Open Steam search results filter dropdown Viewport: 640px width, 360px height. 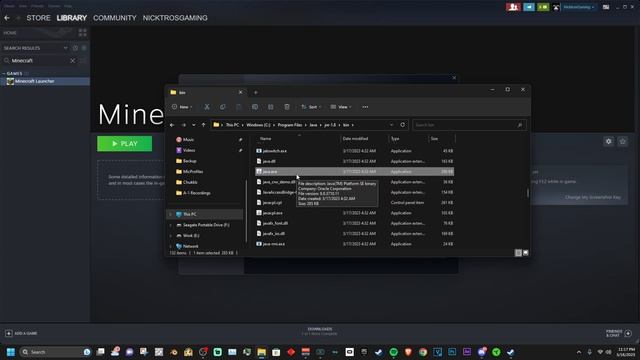[x=65, y=48]
